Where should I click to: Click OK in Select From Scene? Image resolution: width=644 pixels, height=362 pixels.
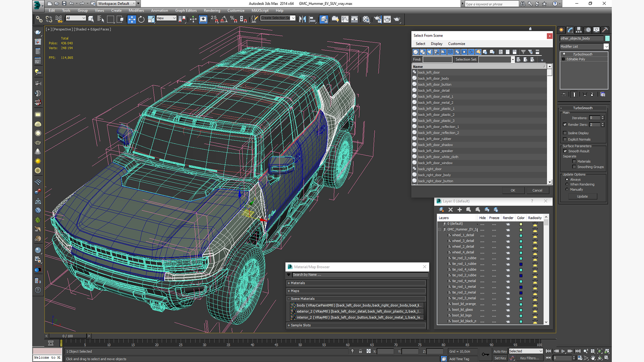[x=513, y=190]
